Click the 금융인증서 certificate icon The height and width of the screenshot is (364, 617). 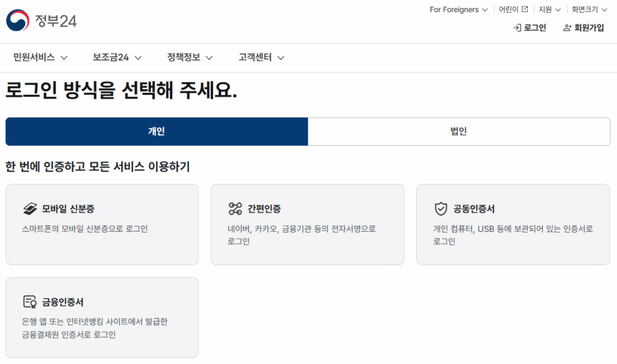coord(30,302)
